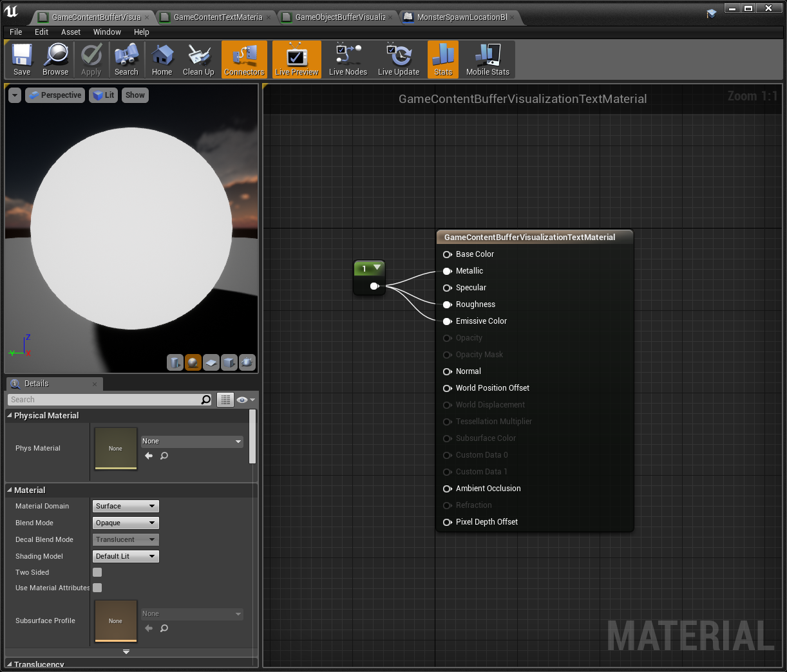Open the Window menu
Screen dimensions: 787x672
click(107, 32)
